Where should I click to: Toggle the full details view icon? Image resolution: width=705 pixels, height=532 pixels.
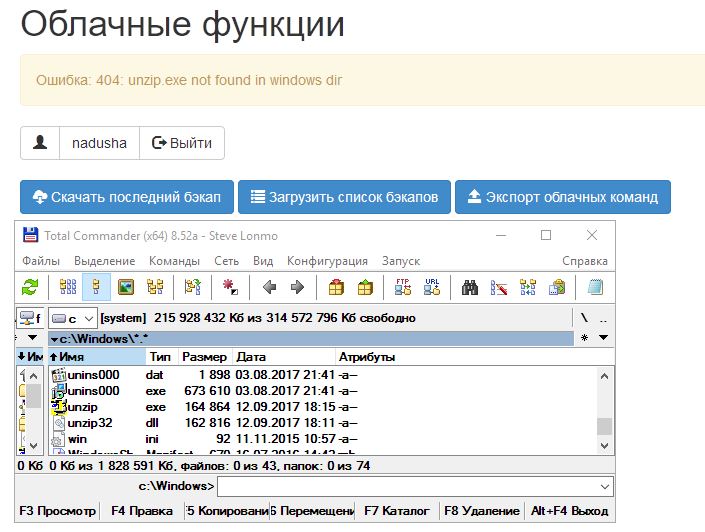[x=96, y=287]
